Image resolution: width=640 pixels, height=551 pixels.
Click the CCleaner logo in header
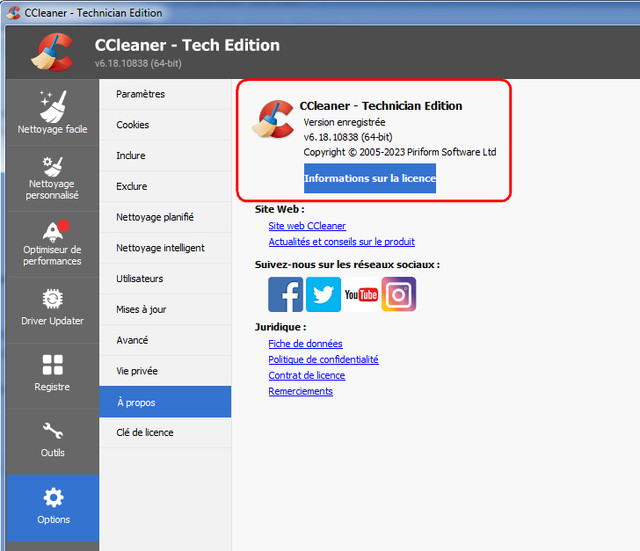pyautogui.click(x=53, y=52)
